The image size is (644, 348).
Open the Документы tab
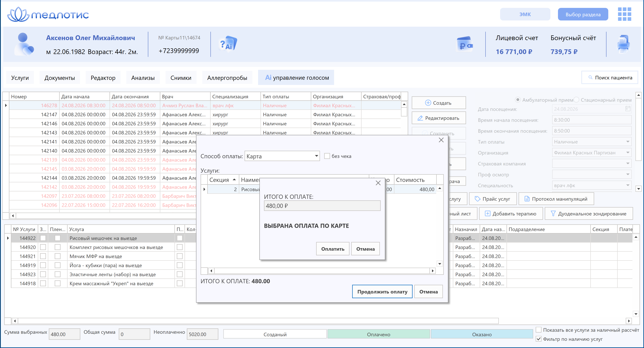(x=60, y=78)
